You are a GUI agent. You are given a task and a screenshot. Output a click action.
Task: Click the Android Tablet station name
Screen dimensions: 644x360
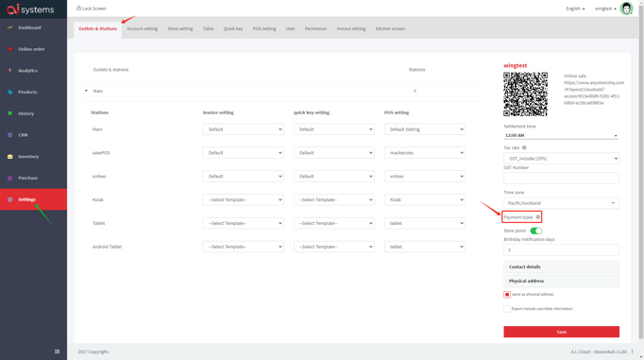coord(107,247)
